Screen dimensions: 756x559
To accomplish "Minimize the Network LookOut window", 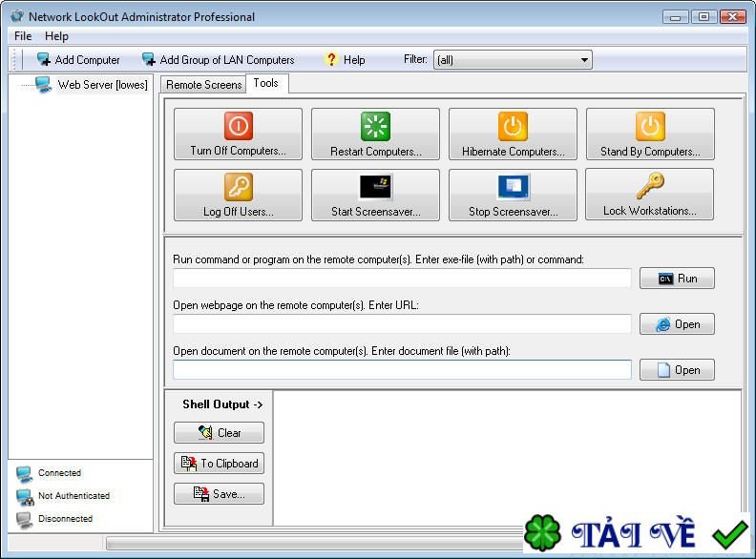I will (x=676, y=17).
